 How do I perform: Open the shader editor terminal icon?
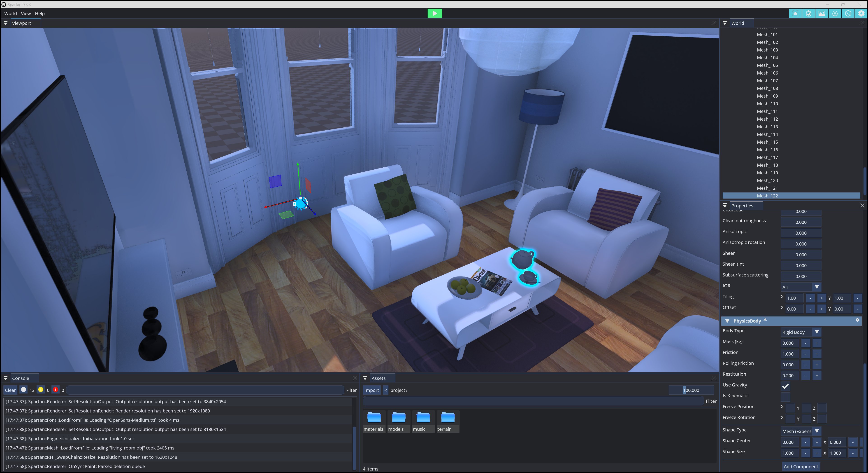pos(848,14)
